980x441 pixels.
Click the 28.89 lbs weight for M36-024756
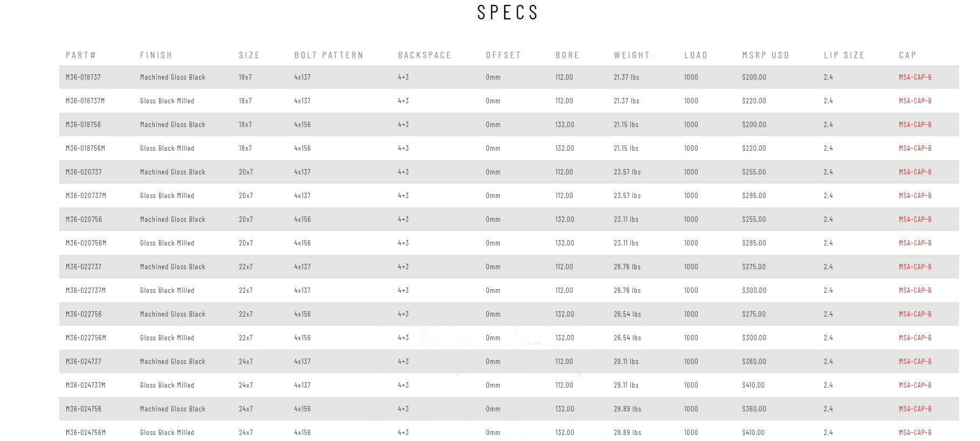627,409
